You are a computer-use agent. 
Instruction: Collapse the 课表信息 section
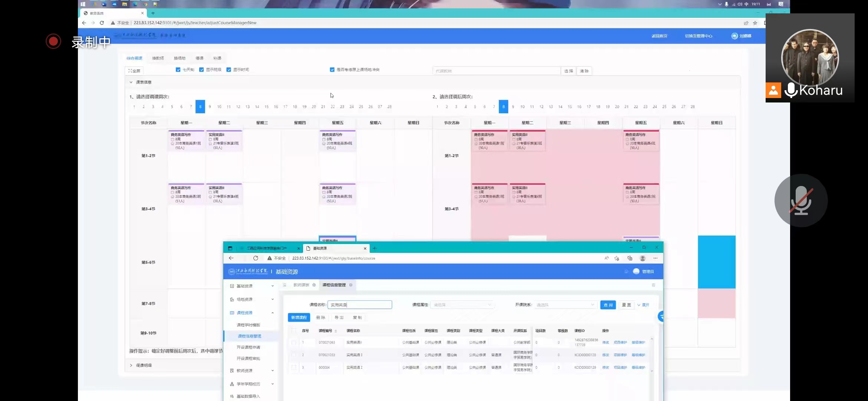tap(131, 82)
